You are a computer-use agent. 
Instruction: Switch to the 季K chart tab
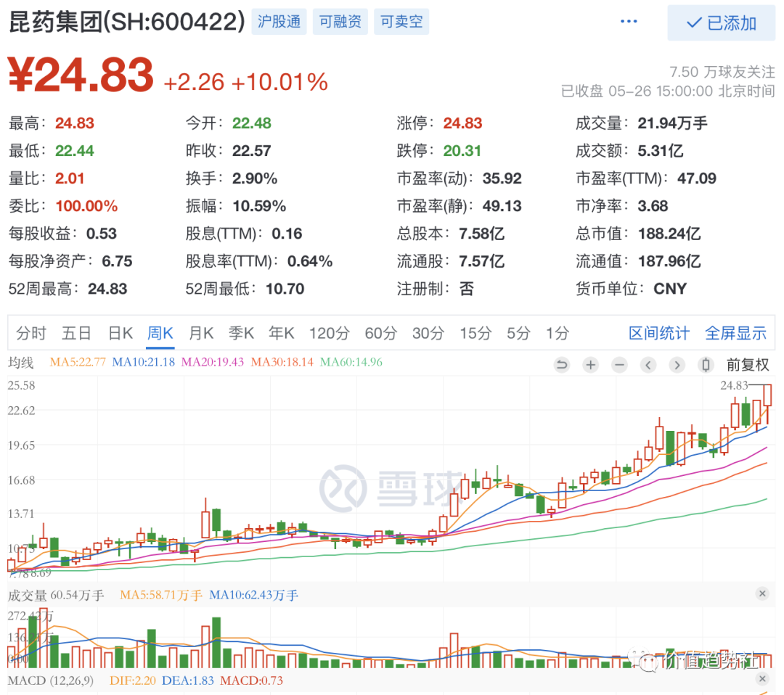241,333
